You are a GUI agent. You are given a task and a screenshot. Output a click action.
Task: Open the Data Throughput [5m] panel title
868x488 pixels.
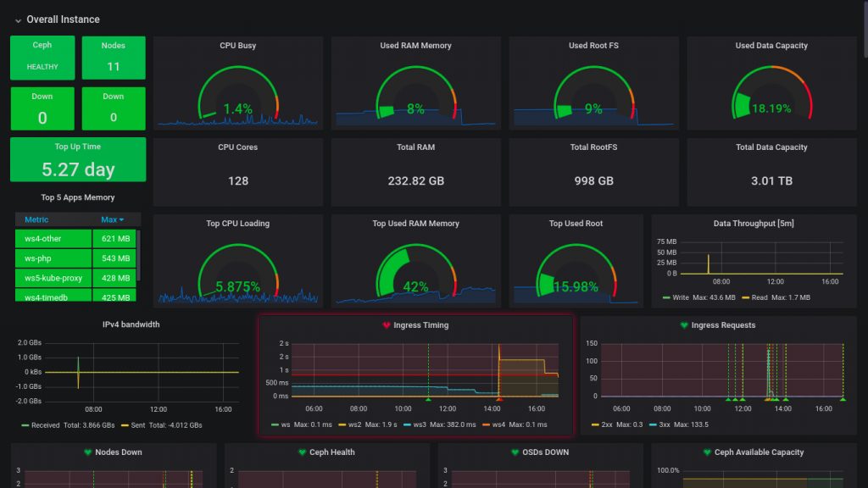(754, 224)
